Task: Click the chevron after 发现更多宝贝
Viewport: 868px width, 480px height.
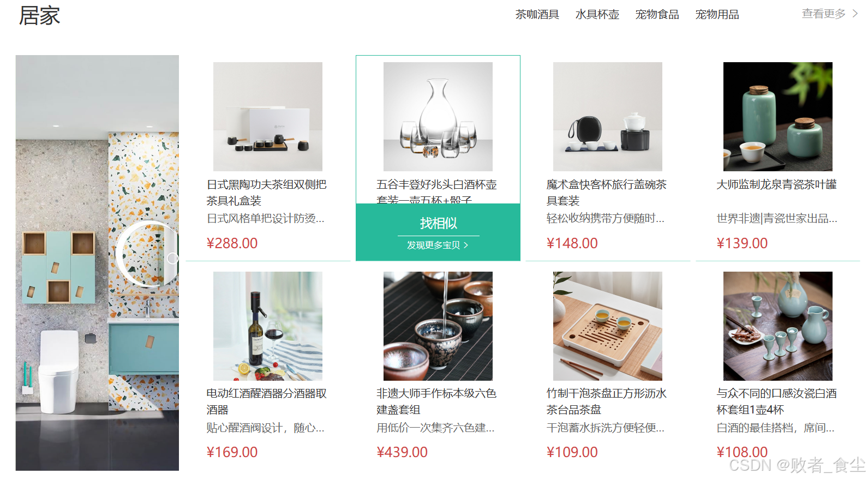Action: pos(466,245)
